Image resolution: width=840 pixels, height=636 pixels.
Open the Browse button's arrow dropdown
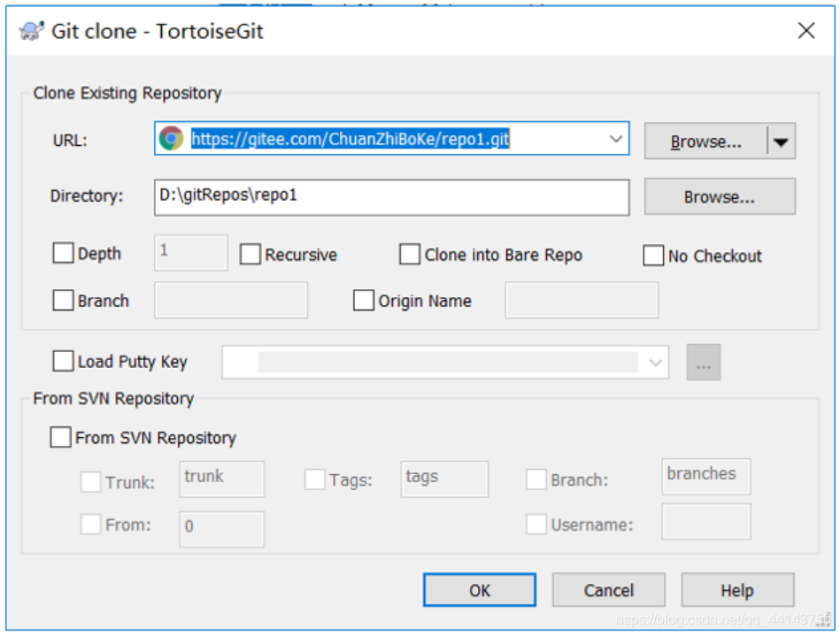tap(781, 142)
